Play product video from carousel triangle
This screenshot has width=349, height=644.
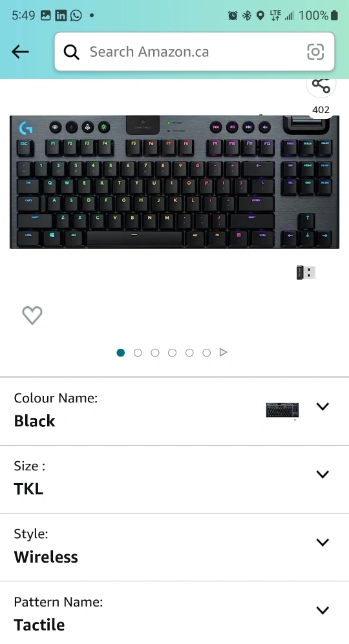pyautogui.click(x=223, y=352)
